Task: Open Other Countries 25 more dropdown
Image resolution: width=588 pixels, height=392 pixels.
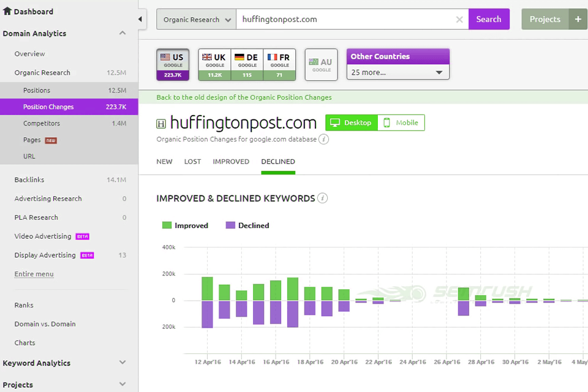Action: (398, 72)
